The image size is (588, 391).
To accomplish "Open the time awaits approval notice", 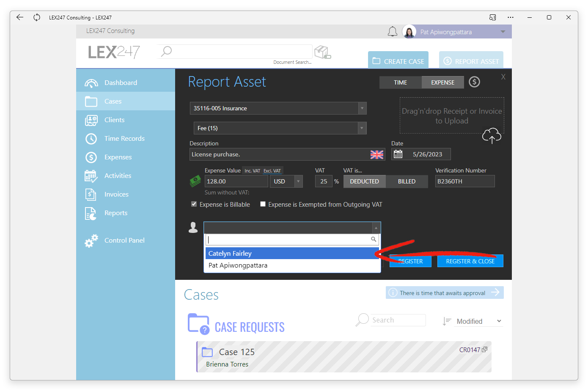I will tap(445, 293).
